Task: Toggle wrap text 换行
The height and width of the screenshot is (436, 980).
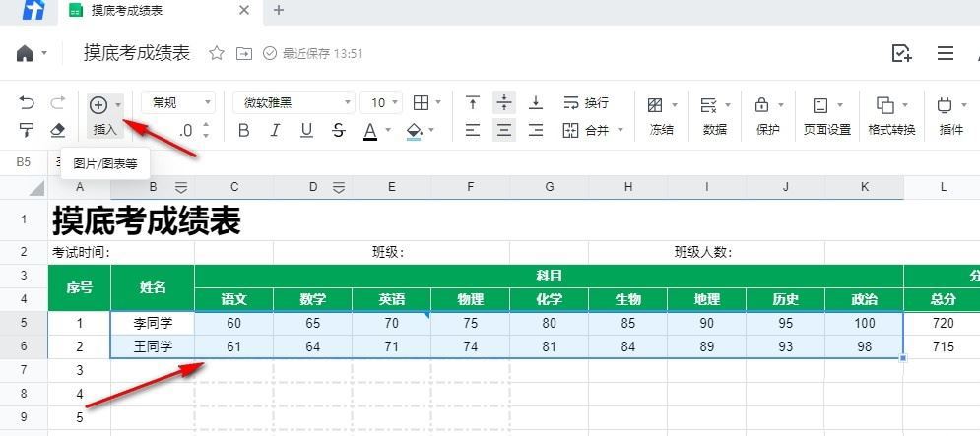Action: pyautogui.click(x=586, y=103)
